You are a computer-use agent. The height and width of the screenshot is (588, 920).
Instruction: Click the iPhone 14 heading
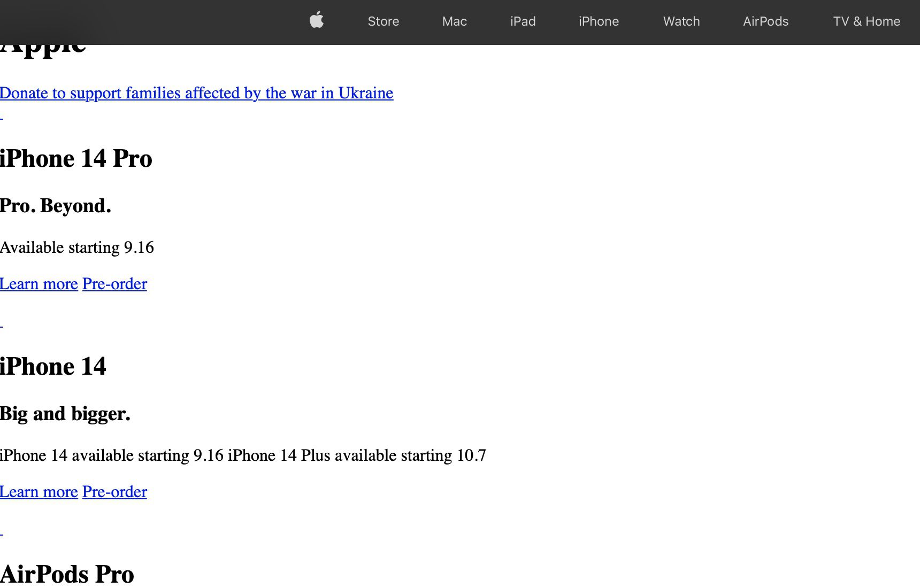tap(53, 366)
